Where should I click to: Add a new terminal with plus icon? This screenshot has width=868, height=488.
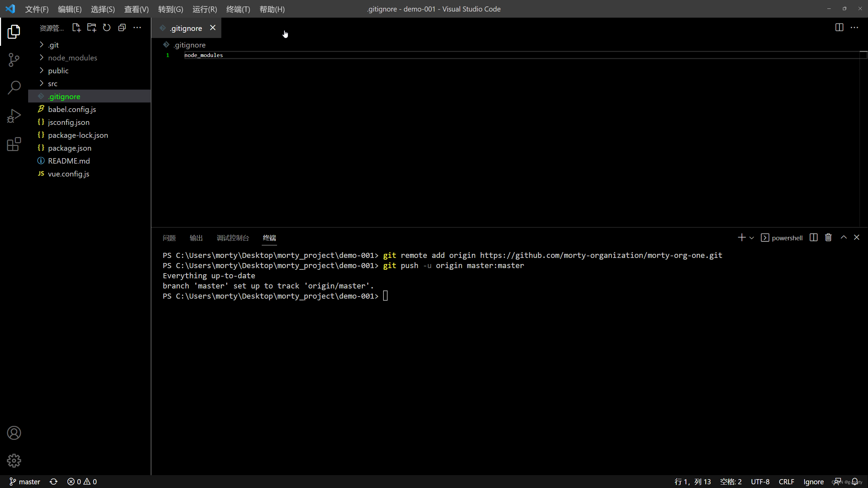point(742,238)
